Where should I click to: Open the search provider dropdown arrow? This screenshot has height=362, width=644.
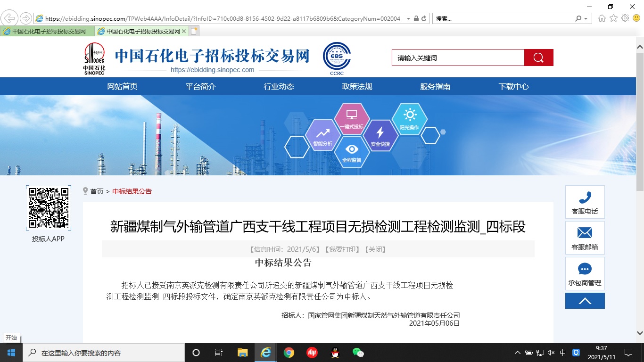tap(585, 19)
